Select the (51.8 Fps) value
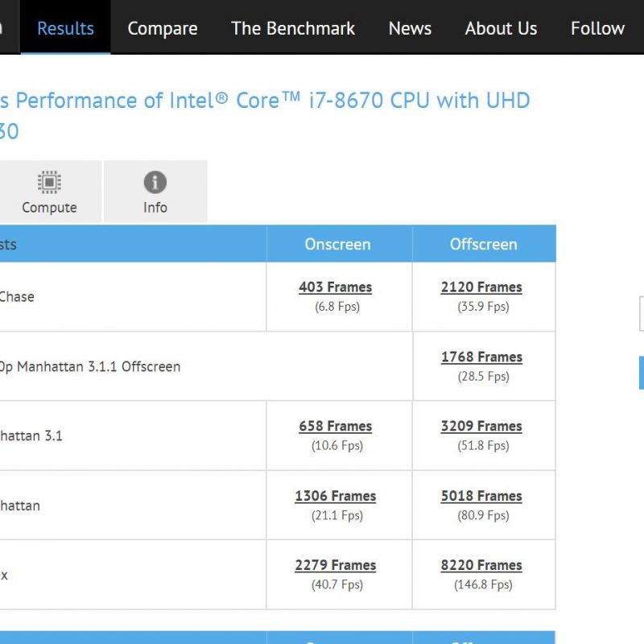This screenshot has height=644, width=644. [x=484, y=446]
